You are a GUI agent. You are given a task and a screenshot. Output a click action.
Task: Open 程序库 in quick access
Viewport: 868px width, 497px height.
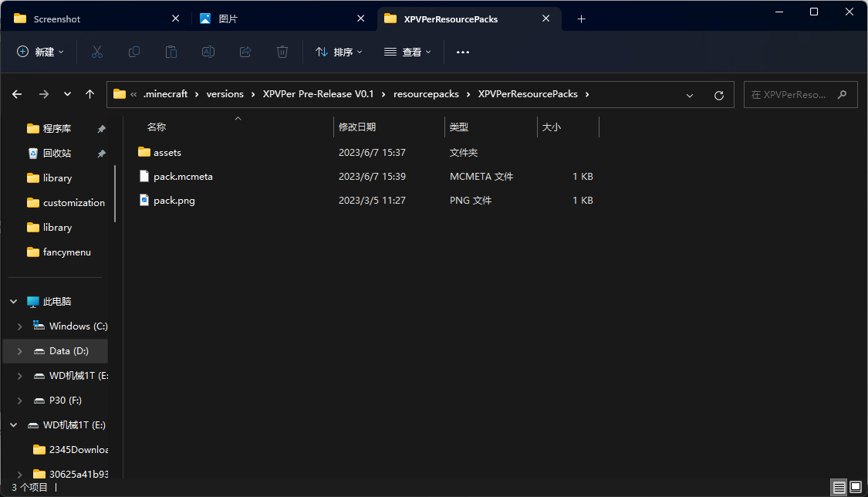(57, 128)
